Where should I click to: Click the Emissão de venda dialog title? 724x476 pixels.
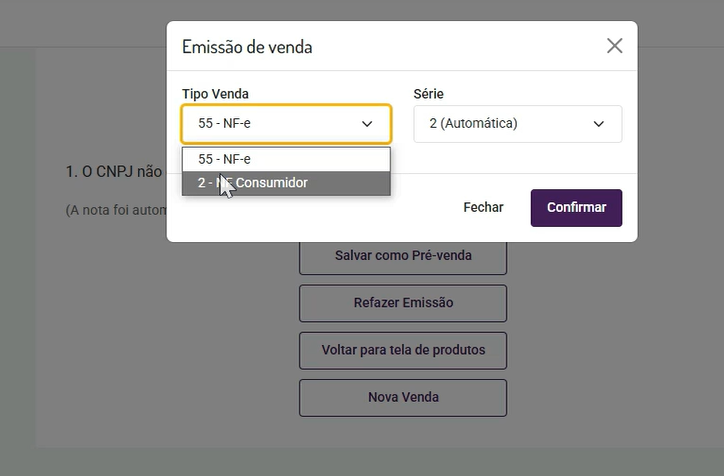(247, 46)
